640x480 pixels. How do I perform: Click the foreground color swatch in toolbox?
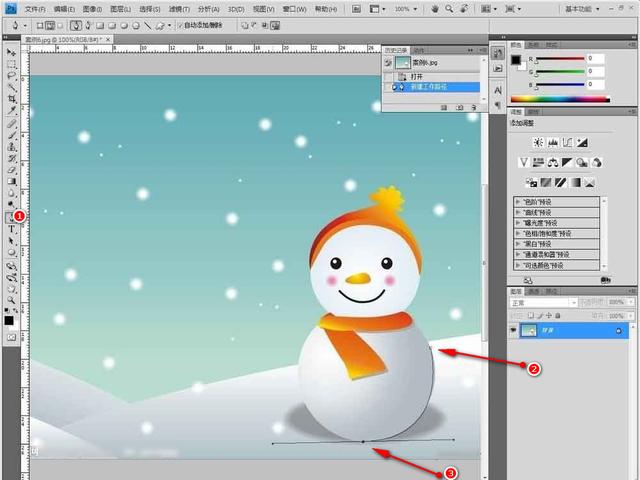click(9, 320)
